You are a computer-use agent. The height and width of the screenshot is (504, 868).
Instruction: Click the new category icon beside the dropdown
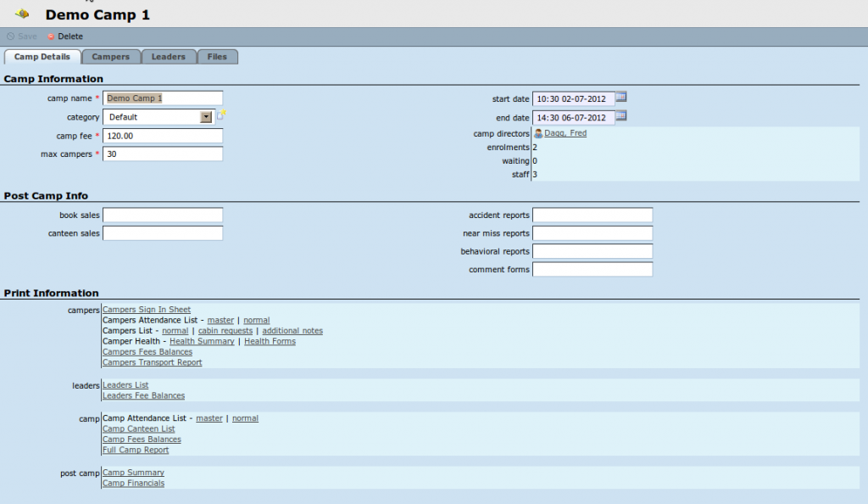point(221,116)
